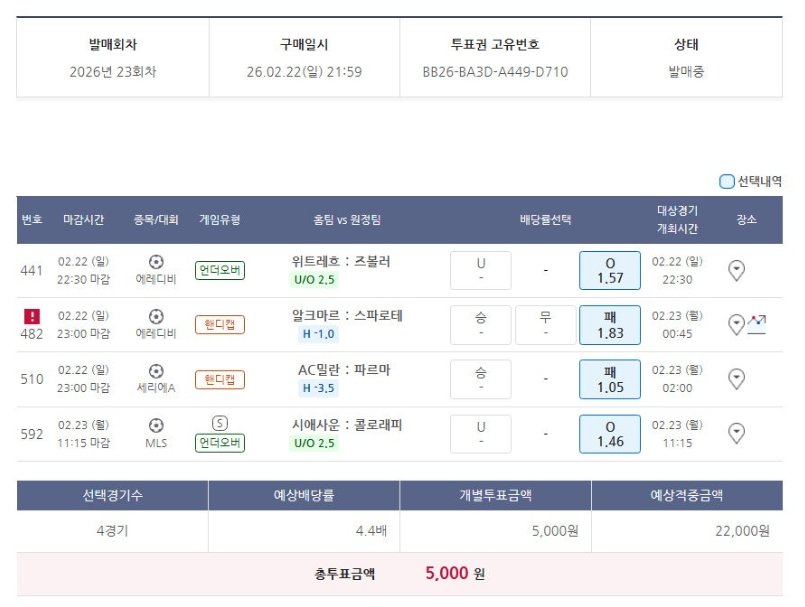Select O 1.46 odds for 시애사운 match
The width and height of the screenshot is (805, 607).
pyautogui.click(x=610, y=433)
